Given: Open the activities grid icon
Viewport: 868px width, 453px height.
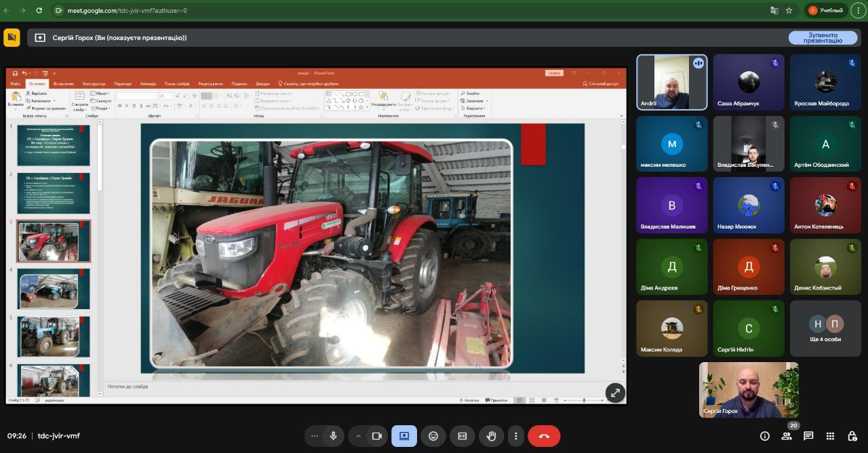Looking at the screenshot, I should [x=830, y=436].
